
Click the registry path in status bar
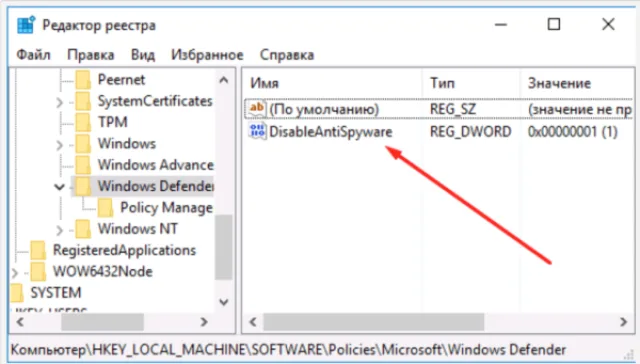point(288,350)
